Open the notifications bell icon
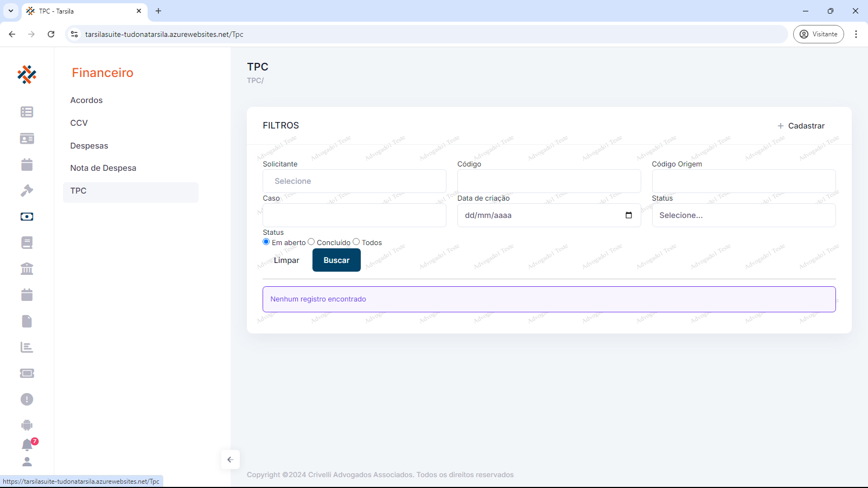This screenshot has width=868, height=488. 27,445
